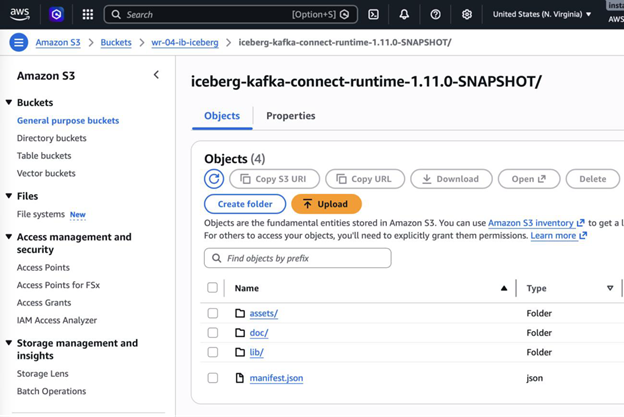Open the doc/ folder link
The image size is (624, 417).
[259, 333]
